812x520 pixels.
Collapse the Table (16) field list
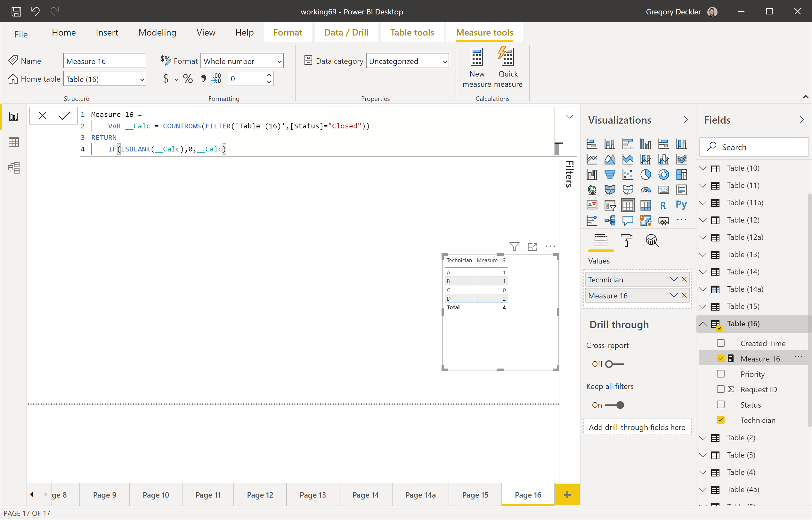point(703,324)
